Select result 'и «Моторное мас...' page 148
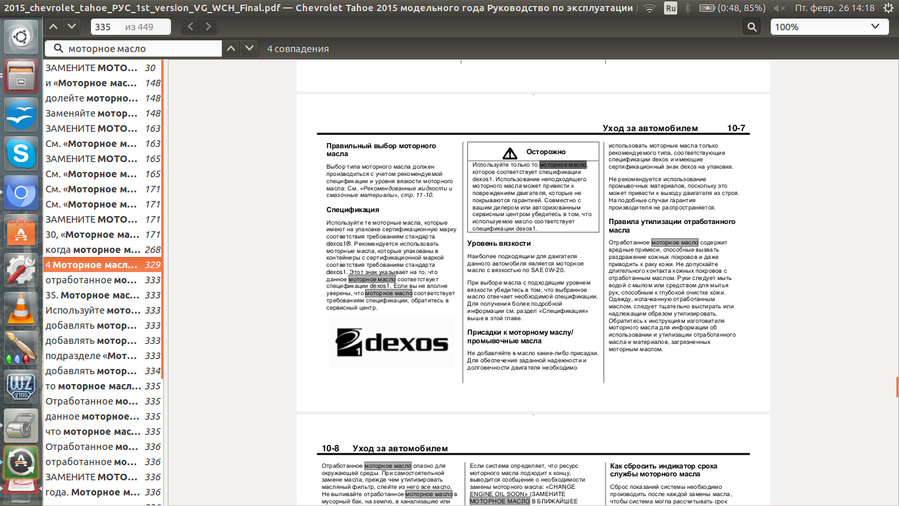This screenshot has width=899, height=506. tap(103, 83)
